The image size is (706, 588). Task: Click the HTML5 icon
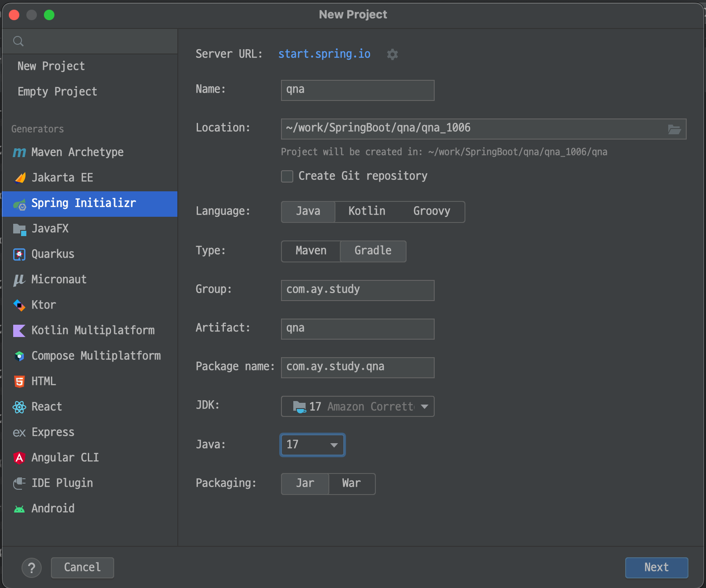tap(19, 381)
